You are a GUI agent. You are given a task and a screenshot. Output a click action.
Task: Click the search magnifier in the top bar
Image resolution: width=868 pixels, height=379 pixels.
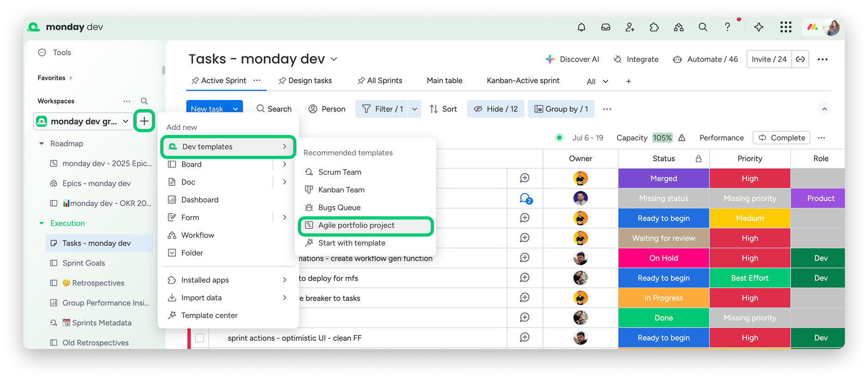(x=703, y=27)
